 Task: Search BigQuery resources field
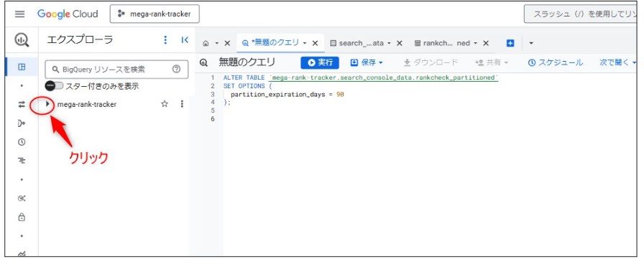pos(116,70)
